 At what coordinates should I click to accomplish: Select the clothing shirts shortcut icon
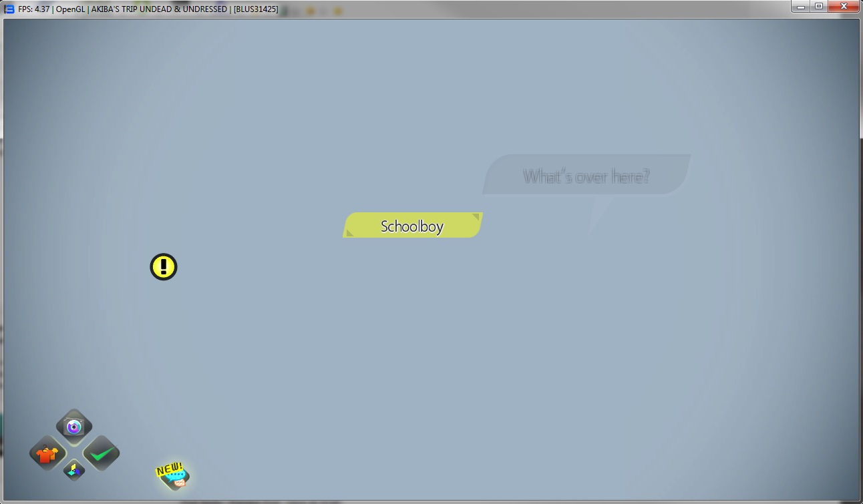tap(47, 454)
